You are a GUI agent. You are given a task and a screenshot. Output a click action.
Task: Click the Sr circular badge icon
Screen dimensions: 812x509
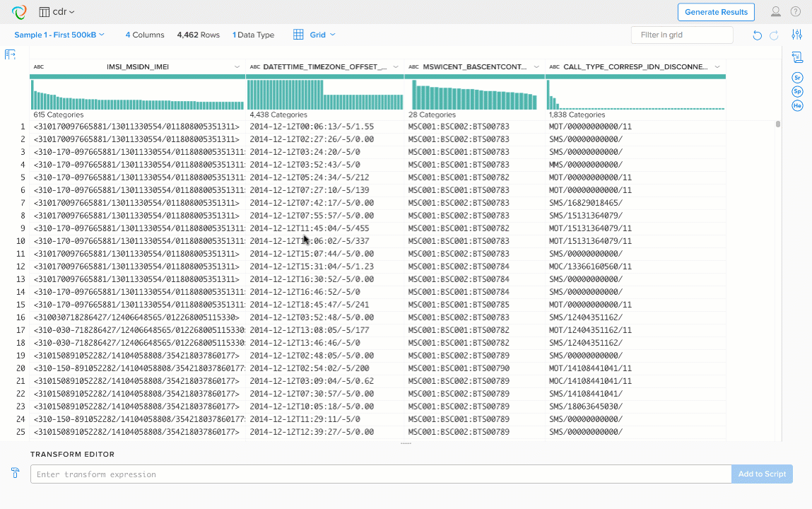[x=797, y=78]
